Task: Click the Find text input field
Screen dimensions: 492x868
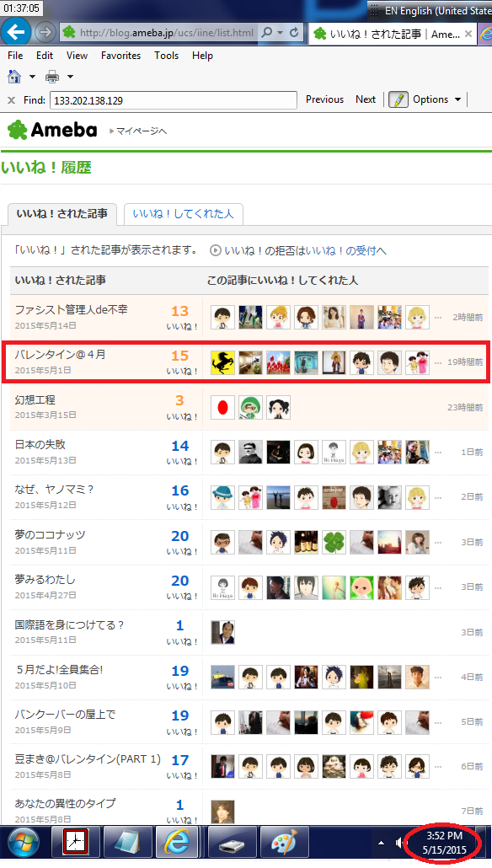Action: pos(174,100)
